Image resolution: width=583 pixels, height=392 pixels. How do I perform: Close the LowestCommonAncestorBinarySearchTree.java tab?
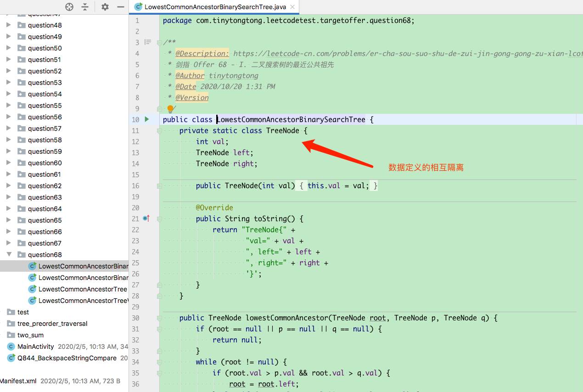[x=293, y=7]
